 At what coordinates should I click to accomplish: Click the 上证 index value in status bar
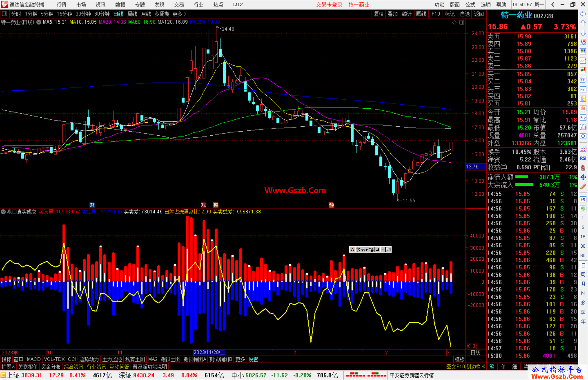click(32, 375)
